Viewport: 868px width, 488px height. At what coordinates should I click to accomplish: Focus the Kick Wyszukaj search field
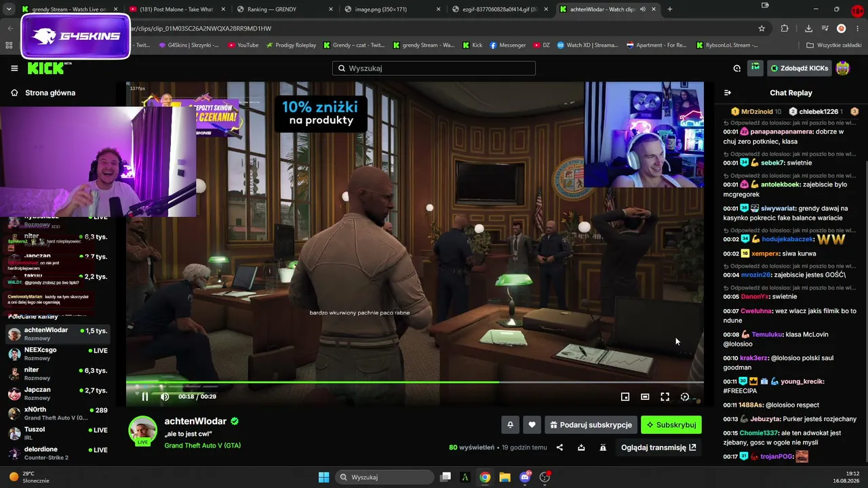click(x=434, y=68)
